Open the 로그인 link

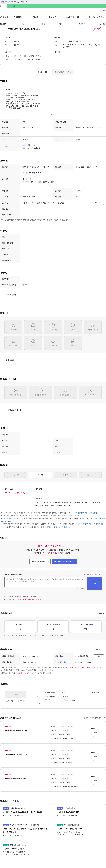click(99, 10)
